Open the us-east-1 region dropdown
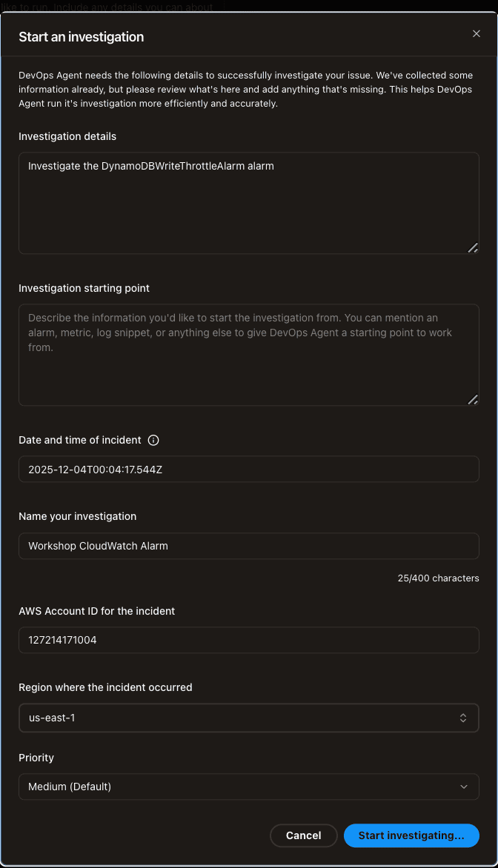The height and width of the screenshot is (868, 498). coord(248,718)
